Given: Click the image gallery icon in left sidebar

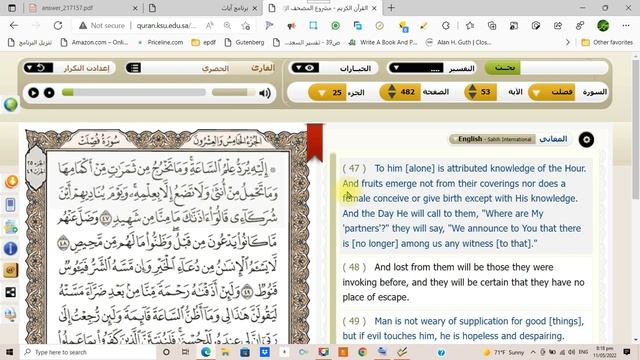Looking at the screenshot, I should [x=11, y=227].
